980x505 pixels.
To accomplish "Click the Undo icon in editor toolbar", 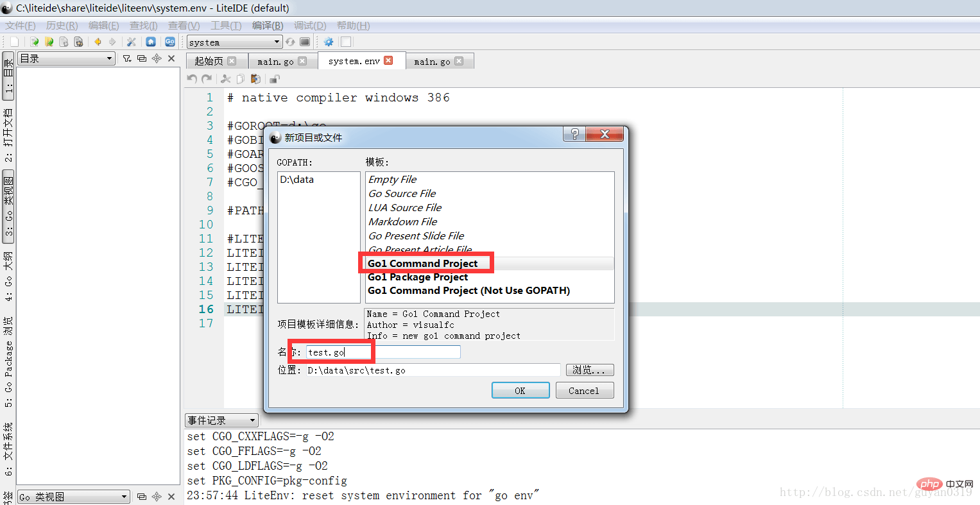I will coord(192,79).
